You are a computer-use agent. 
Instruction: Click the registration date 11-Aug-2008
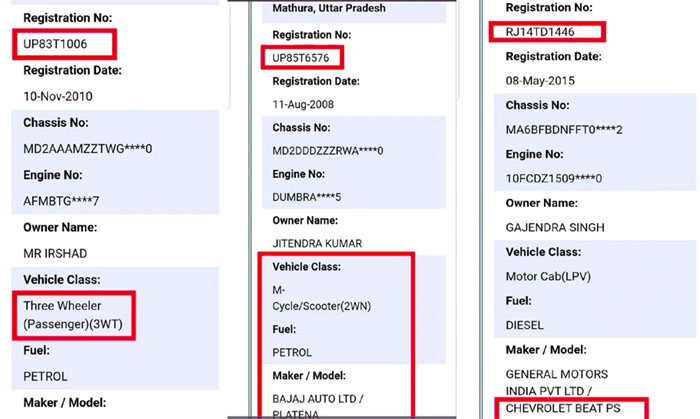303,104
